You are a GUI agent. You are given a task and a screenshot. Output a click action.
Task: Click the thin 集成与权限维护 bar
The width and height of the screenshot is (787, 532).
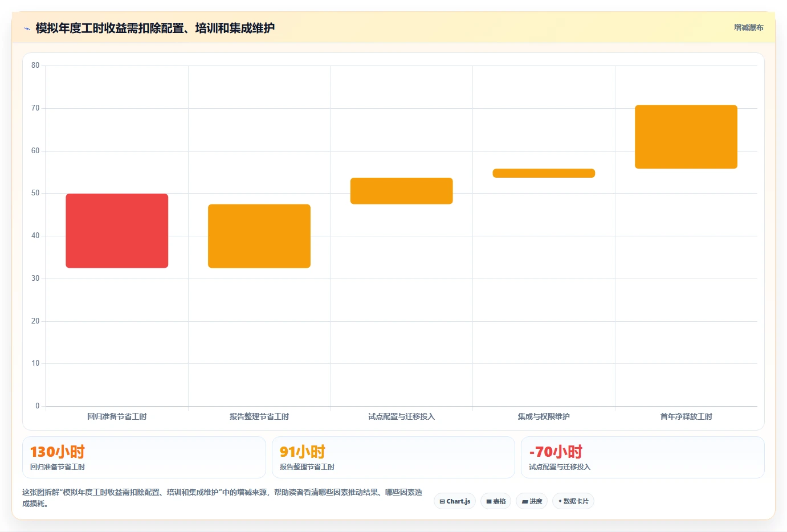coord(544,173)
